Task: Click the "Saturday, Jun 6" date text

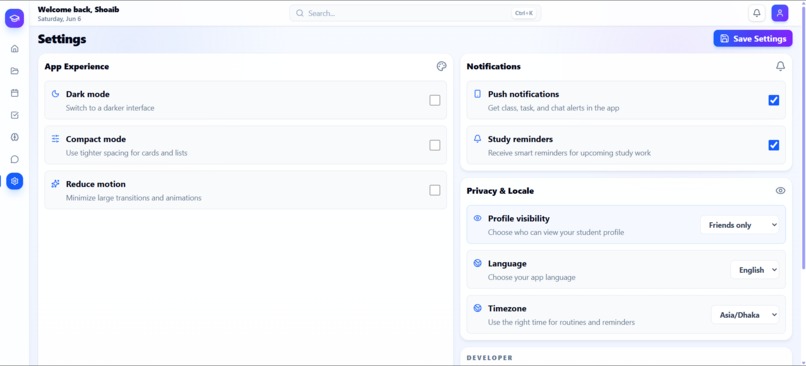Action: [59, 19]
